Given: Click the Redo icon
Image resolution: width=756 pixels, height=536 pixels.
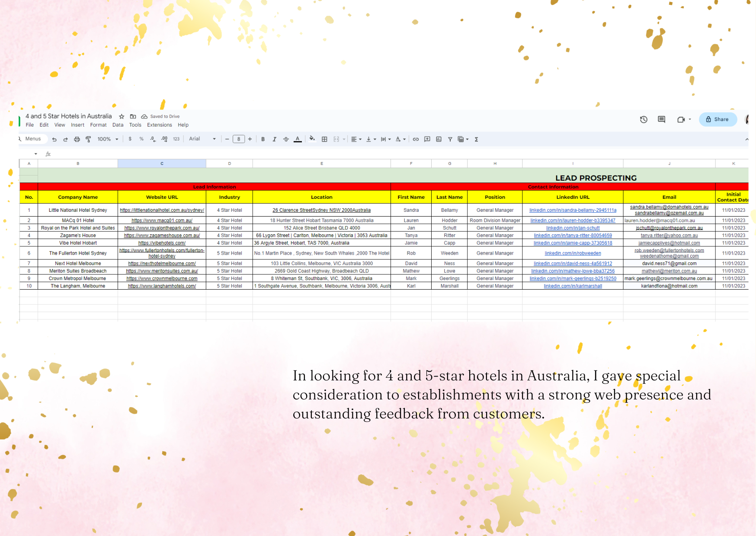Looking at the screenshot, I should [x=65, y=139].
